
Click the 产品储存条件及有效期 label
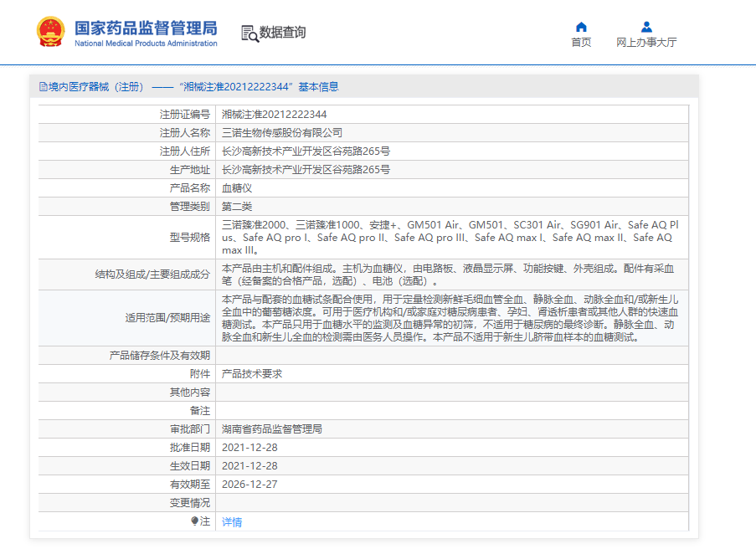160,355
